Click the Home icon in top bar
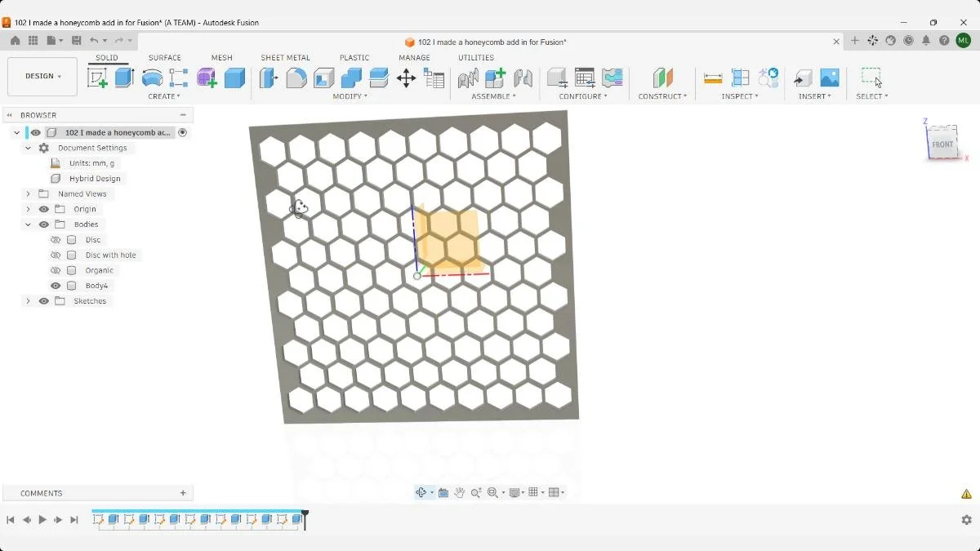This screenshot has width=980, height=551. pos(15,40)
